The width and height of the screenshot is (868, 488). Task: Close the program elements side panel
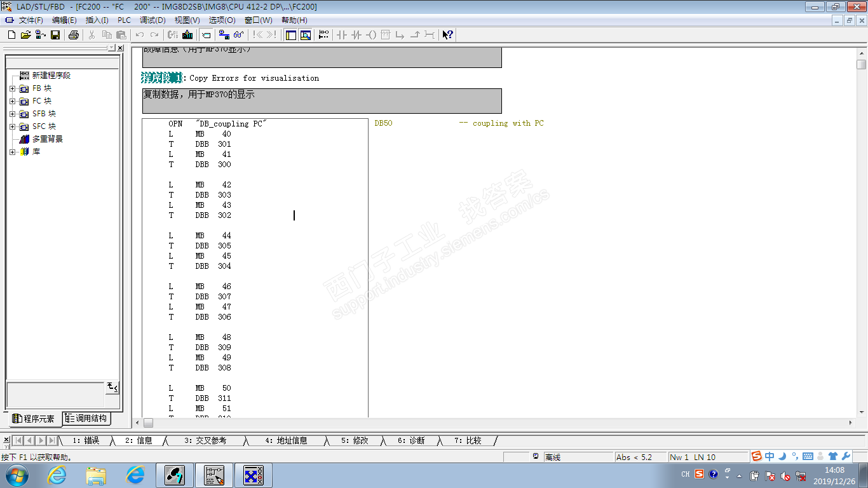[x=120, y=48]
